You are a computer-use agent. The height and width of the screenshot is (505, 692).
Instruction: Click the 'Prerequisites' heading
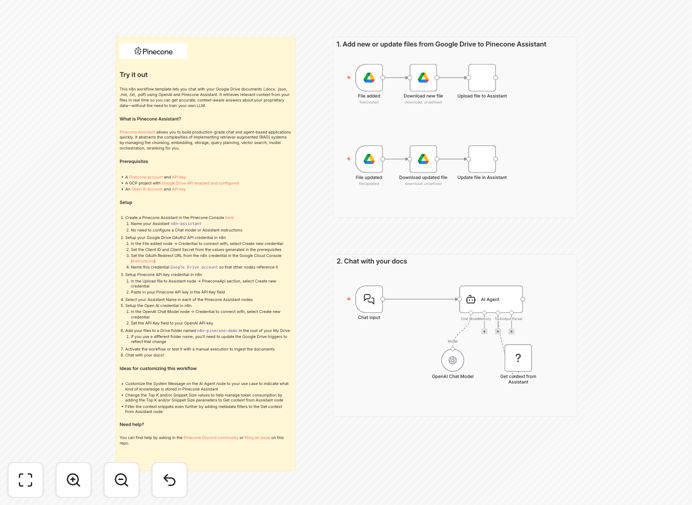134,161
